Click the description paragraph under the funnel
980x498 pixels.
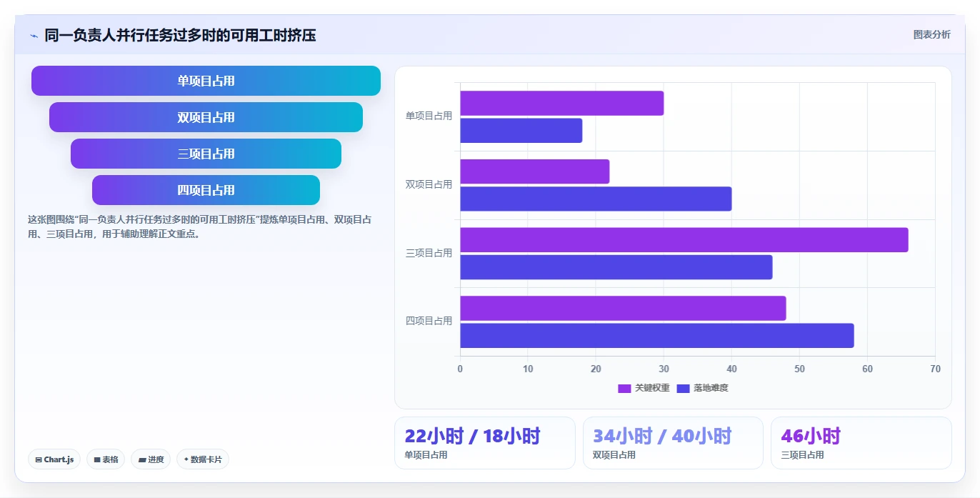[x=199, y=226]
